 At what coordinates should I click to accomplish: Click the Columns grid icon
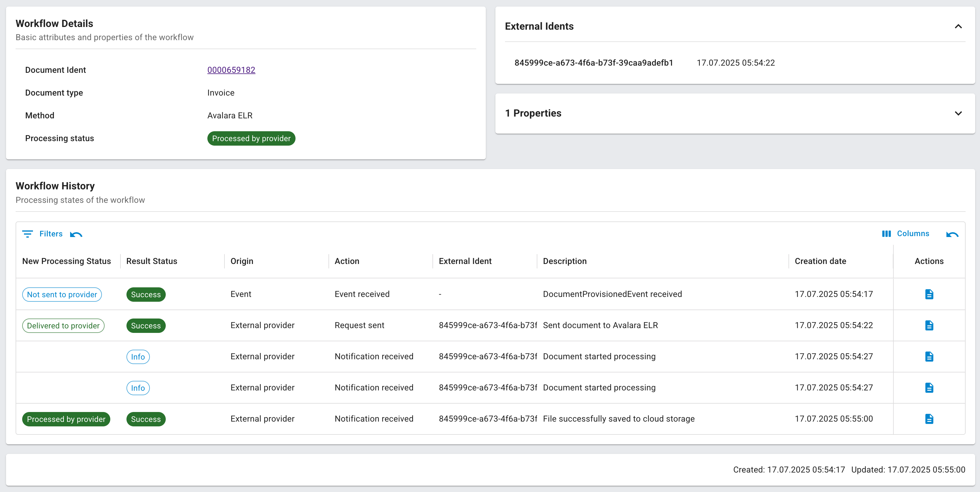886,234
